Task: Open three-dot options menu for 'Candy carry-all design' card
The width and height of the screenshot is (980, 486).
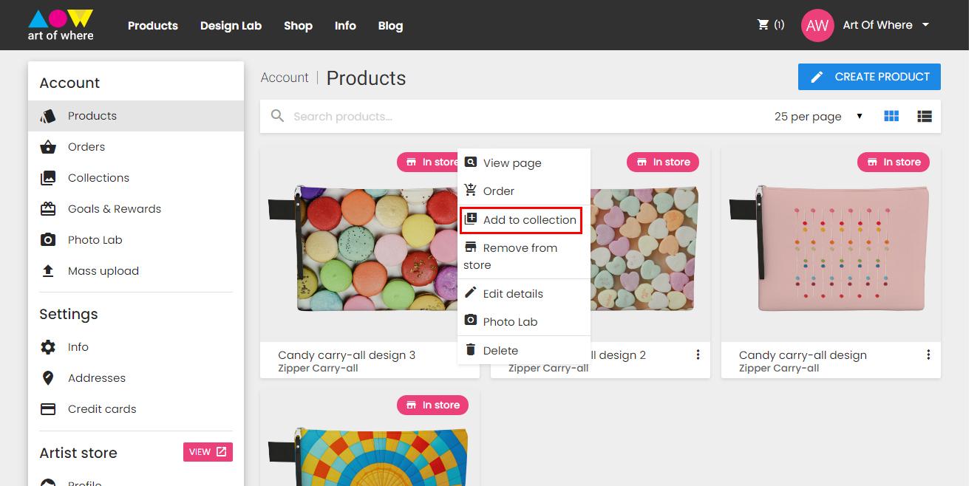Action: pyautogui.click(x=928, y=355)
